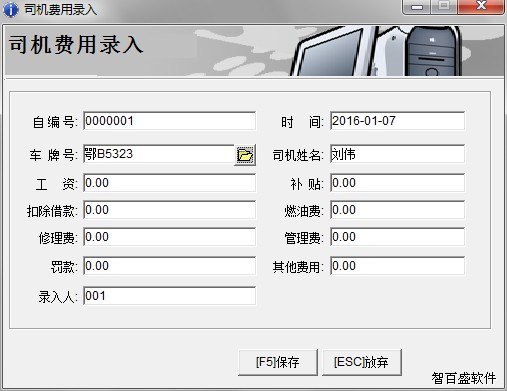This screenshot has width=507, height=391.
Task: Click into the 司机姓名 field
Action: coord(397,154)
